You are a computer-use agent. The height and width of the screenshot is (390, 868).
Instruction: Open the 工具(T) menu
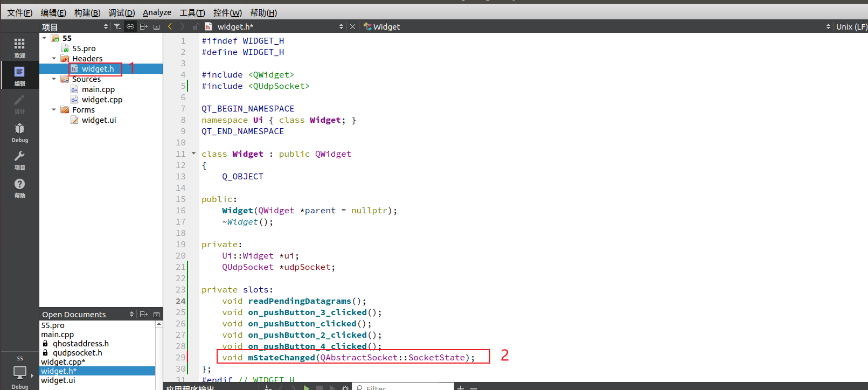tap(192, 12)
